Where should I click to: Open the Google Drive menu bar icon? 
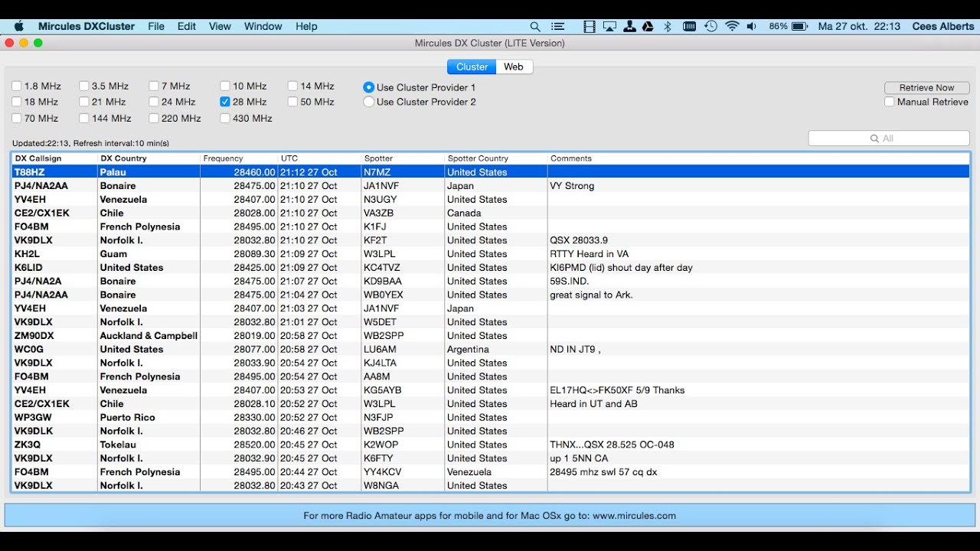(x=648, y=26)
